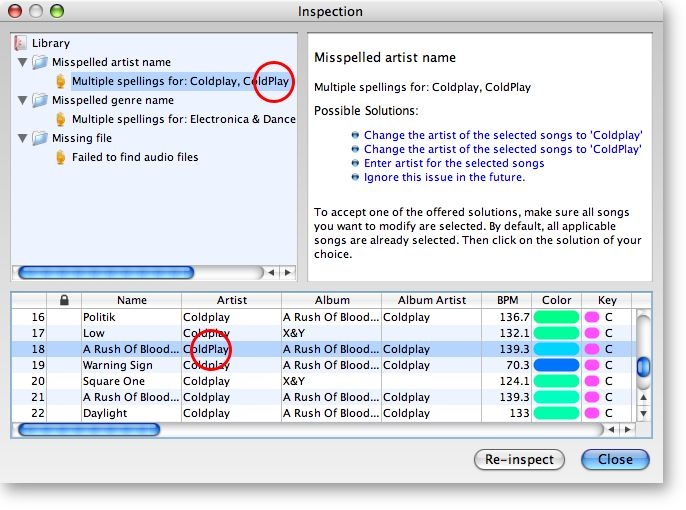This screenshot has width=686, height=510.
Task: Click the 'ColdPlay' artist cell in row 18
Action: pyautogui.click(x=231, y=349)
